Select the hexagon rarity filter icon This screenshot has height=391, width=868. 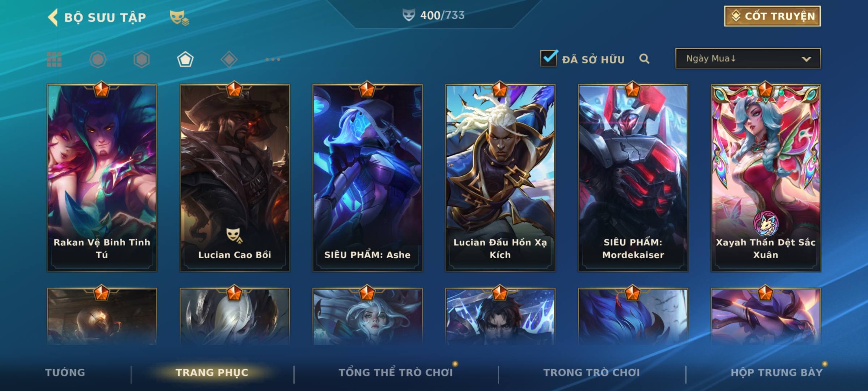coord(141,59)
